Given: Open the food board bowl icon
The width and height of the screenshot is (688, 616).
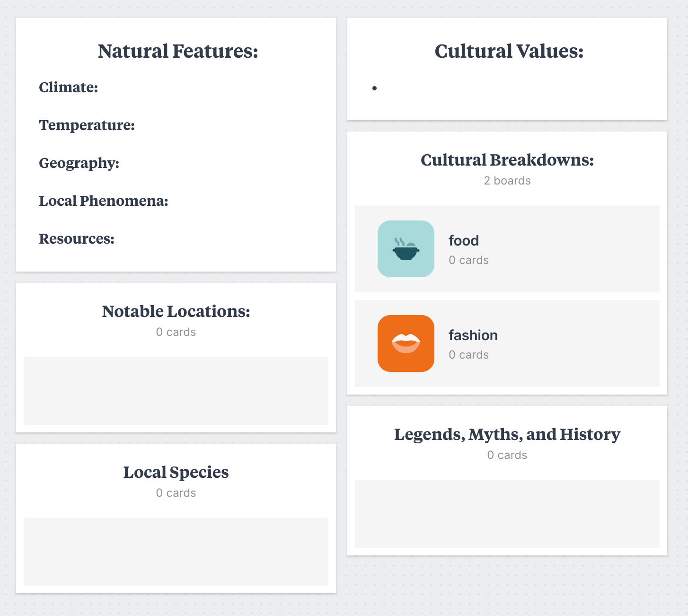Looking at the screenshot, I should click(406, 249).
